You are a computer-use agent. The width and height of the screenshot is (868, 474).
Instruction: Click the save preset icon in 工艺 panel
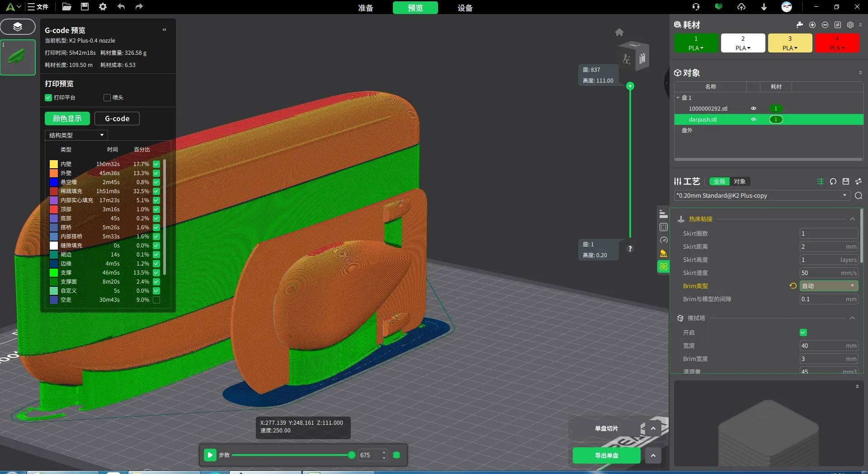pyautogui.click(x=846, y=181)
